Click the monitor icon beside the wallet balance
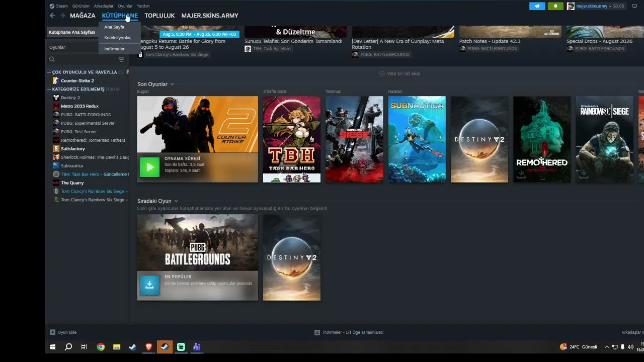 634,6
